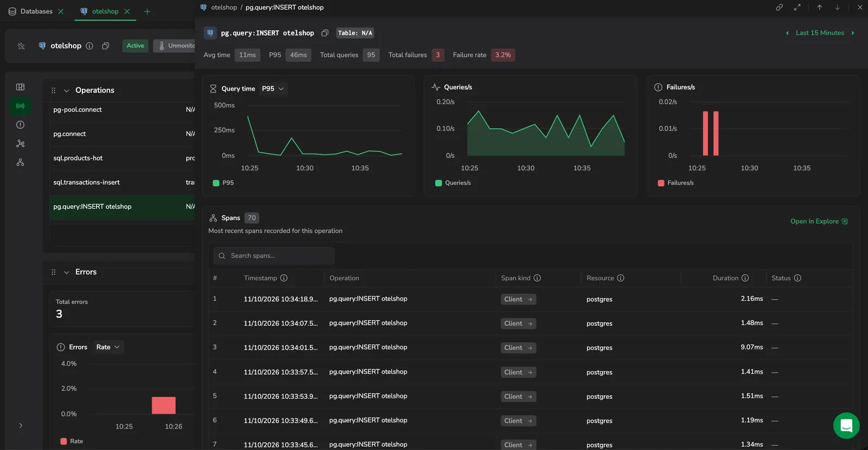
Task: Copy the pg.query:INSERT otelshop operation name
Action: (x=325, y=33)
